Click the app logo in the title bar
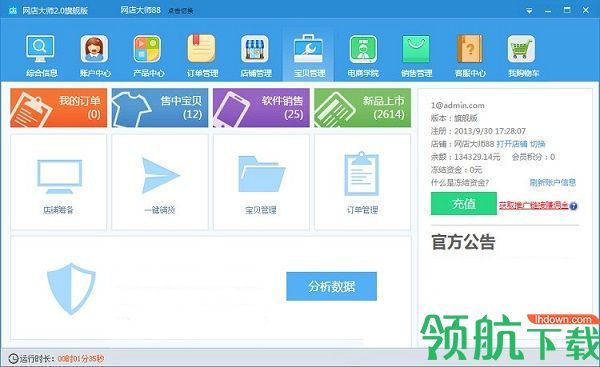 pyautogui.click(x=13, y=11)
